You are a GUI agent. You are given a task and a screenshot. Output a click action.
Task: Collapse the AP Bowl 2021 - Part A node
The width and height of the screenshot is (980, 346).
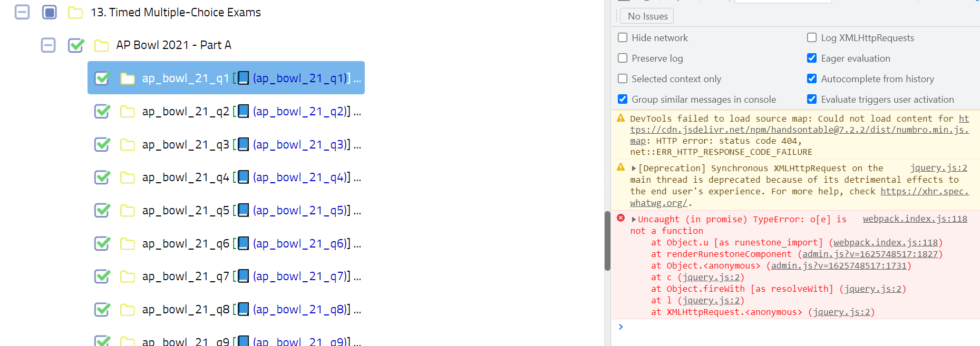(48, 45)
